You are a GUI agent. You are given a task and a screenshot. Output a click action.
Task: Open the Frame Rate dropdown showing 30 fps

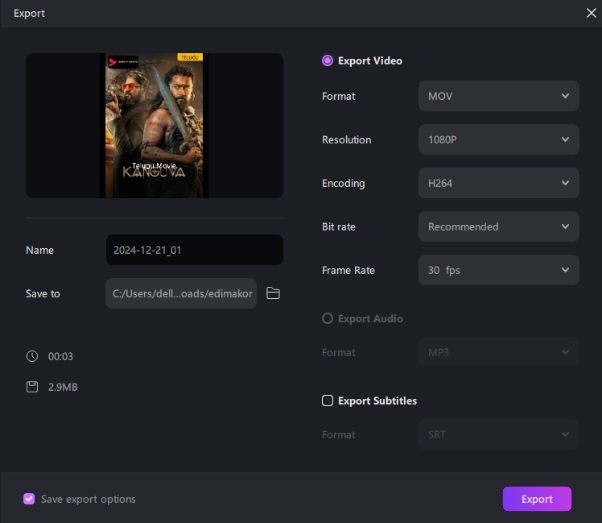click(x=498, y=270)
